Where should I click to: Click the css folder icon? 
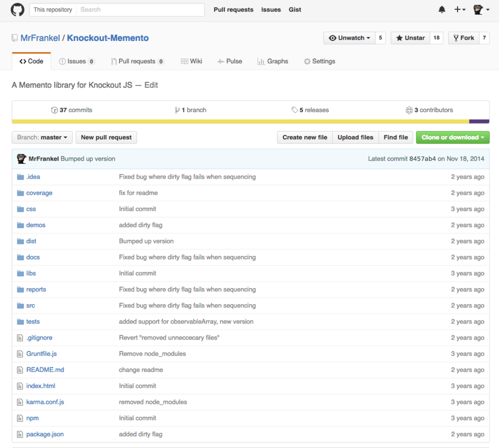[x=20, y=209]
